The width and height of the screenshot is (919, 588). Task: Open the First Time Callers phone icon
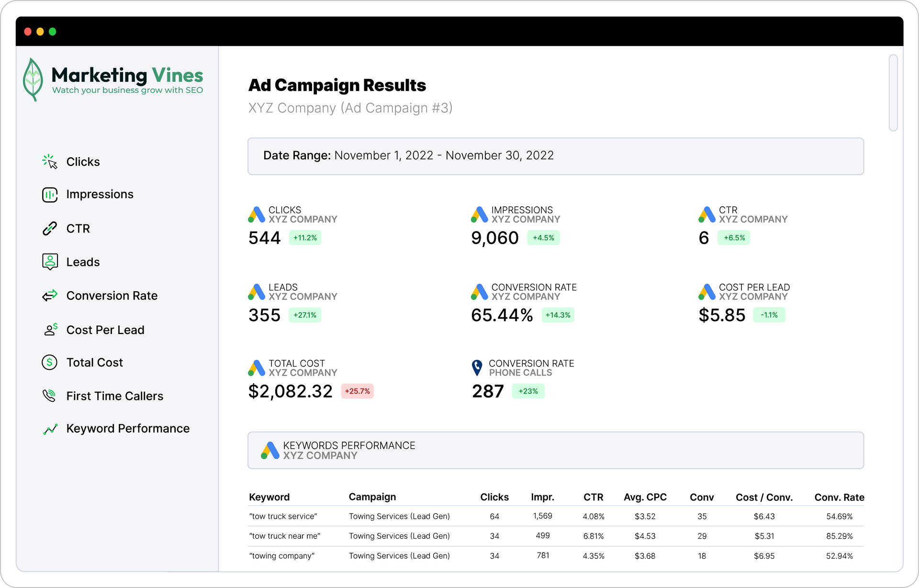click(x=49, y=396)
